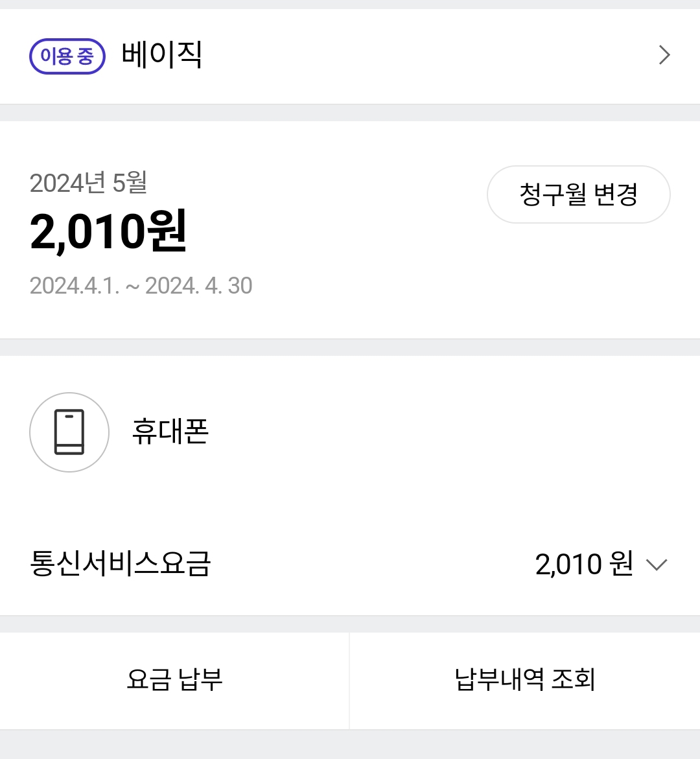Tap the 2,010 원 service fee amount
Image resolution: width=700 pixels, height=759 pixels.
[x=583, y=565]
